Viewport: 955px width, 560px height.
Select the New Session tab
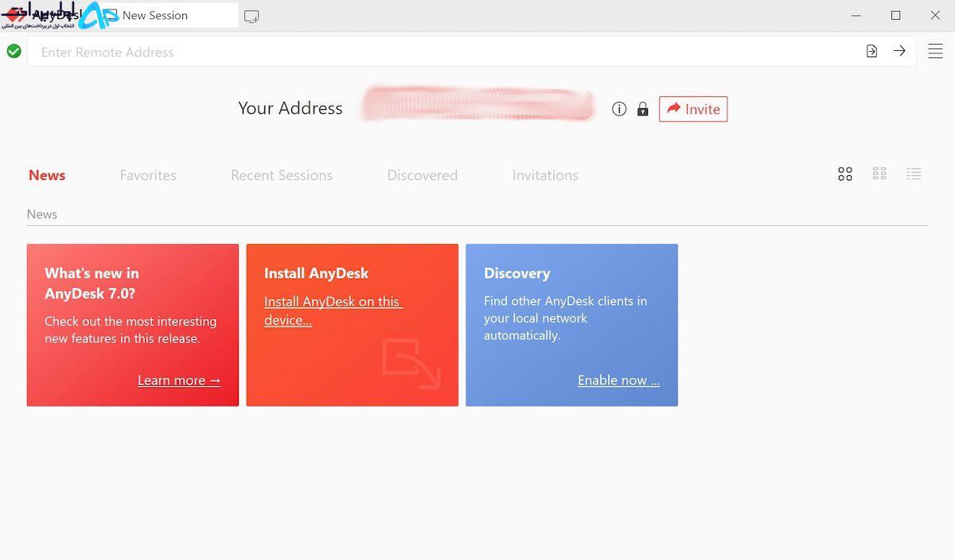tap(170, 15)
